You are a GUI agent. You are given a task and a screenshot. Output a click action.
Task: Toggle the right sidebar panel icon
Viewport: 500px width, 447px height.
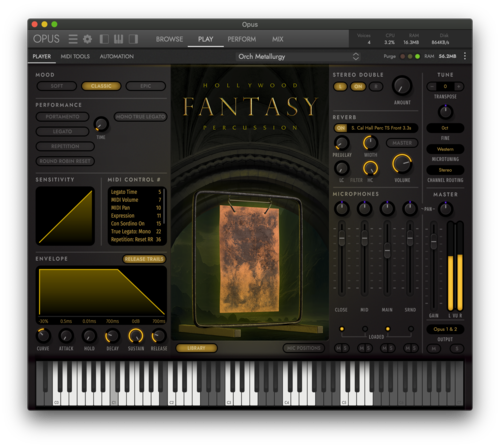click(x=133, y=39)
